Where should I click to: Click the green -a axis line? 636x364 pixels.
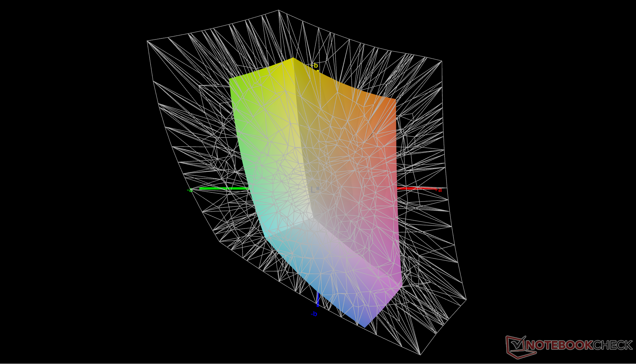click(222, 188)
